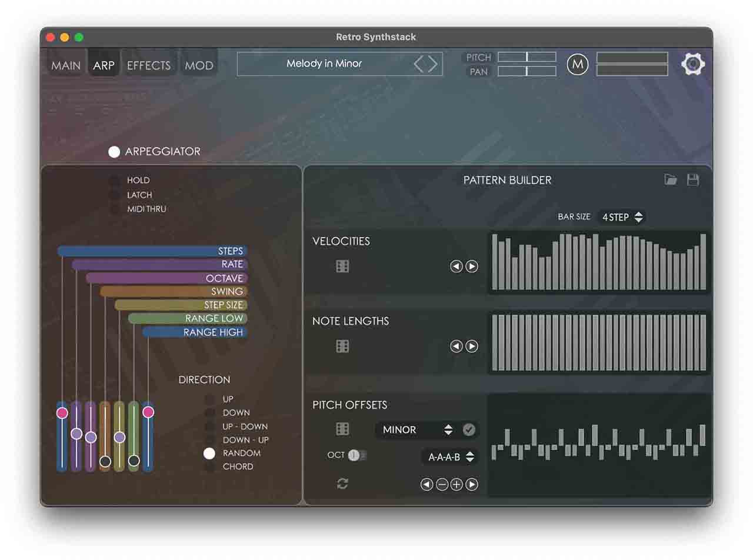Click the Melody in Minor preset name
753x560 pixels.
(x=324, y=64)
